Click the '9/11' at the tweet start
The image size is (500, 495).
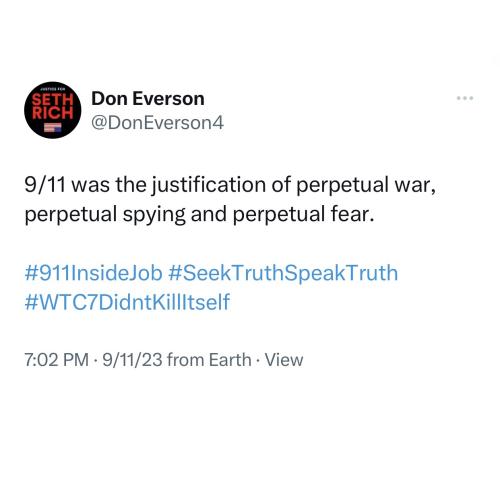click(45, 185)
